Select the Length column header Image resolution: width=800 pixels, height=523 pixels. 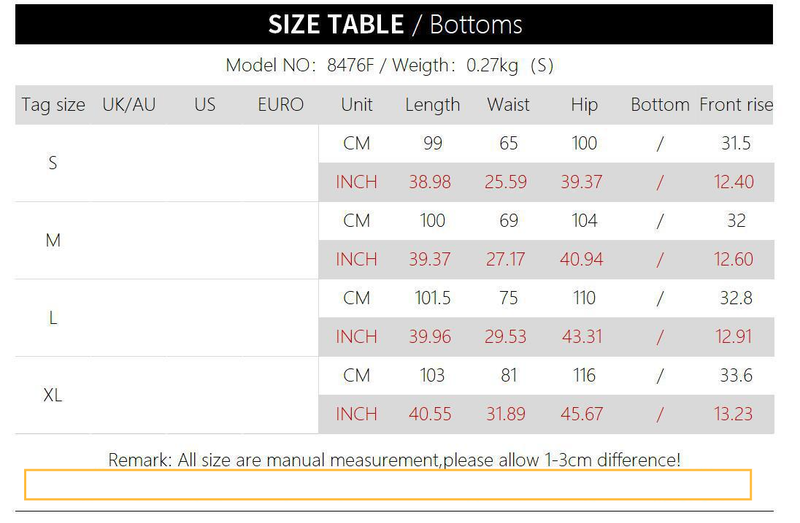(x=432, y=105)
